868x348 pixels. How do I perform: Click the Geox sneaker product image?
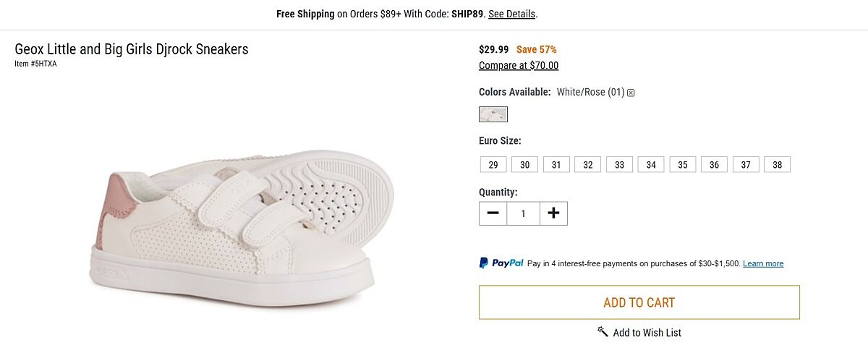click(239, 228)
